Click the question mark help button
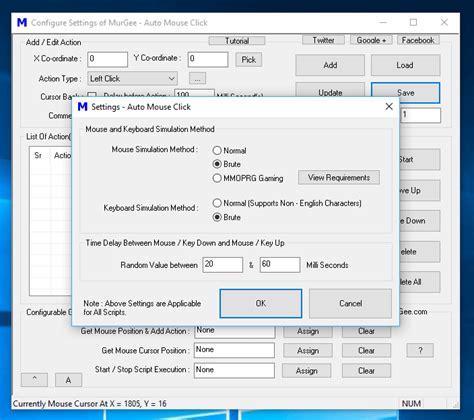The image size is (474, 420). click(420, 350)
